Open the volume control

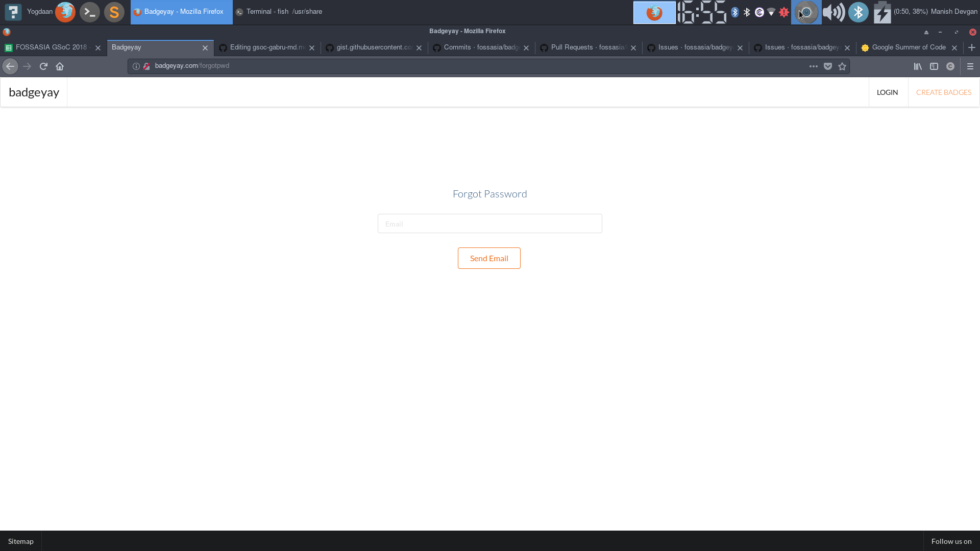(x=834, y=12)
